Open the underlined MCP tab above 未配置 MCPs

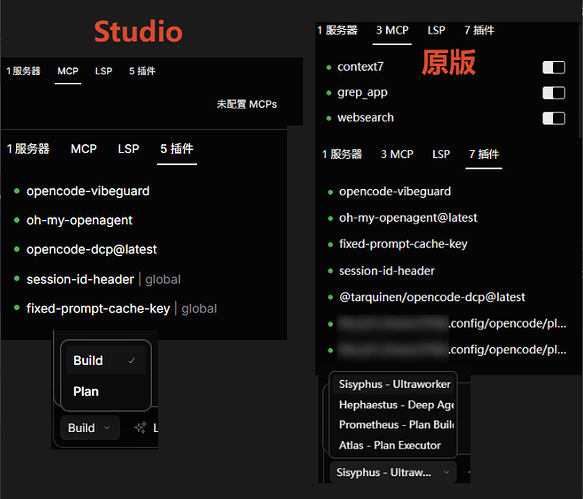[68, 71]
